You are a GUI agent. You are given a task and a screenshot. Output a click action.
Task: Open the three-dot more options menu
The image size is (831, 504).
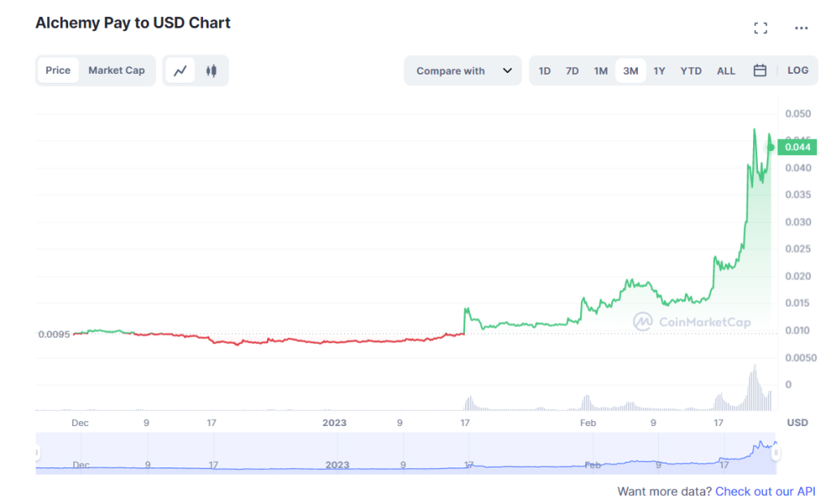(801, 28)
